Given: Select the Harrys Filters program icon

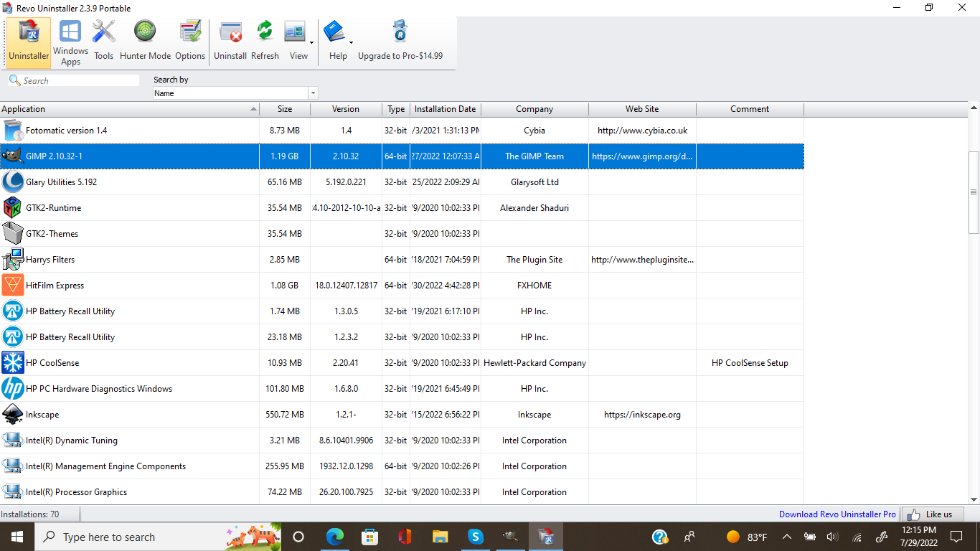Looking at the screenshot, I should click(x=13, y=260).
